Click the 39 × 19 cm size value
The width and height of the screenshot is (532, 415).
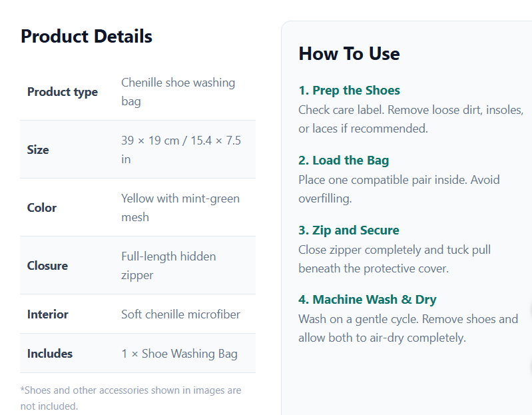(x=181, y=150)
